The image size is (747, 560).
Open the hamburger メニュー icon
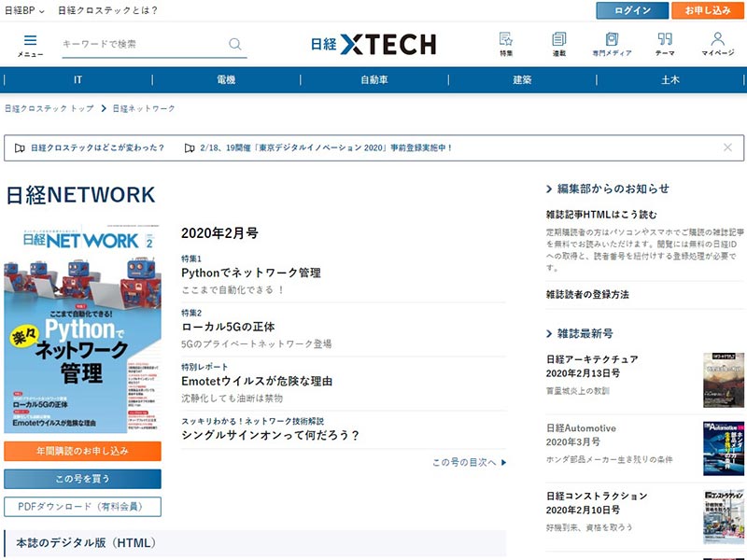coord(30,46)
